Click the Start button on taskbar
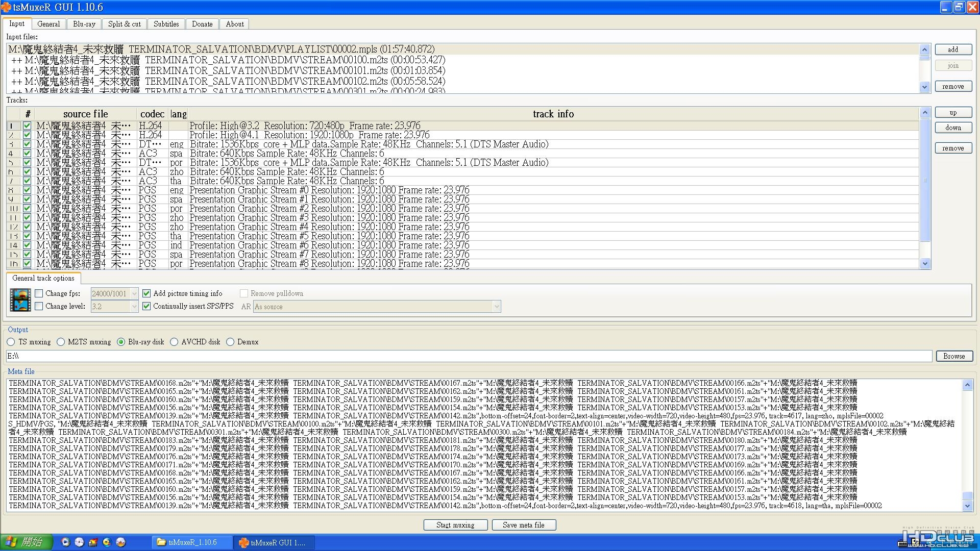Screen dimensions: 980x551 [27, 542]
